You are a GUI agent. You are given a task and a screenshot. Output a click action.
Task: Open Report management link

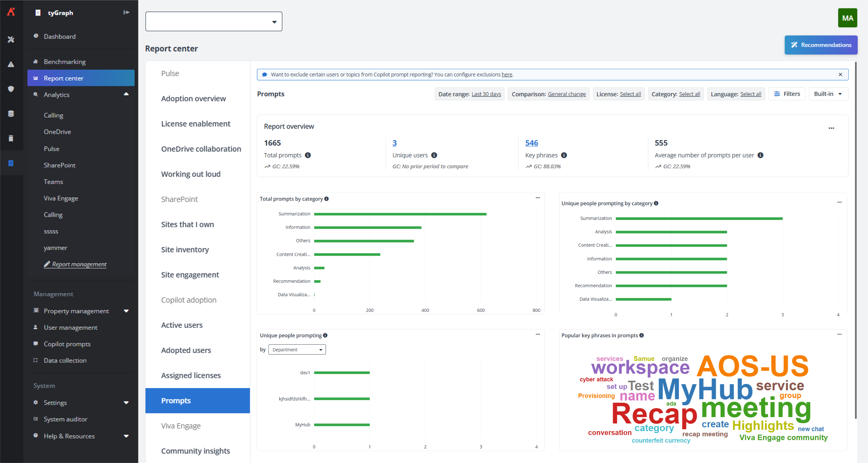(x=75, y=264)
